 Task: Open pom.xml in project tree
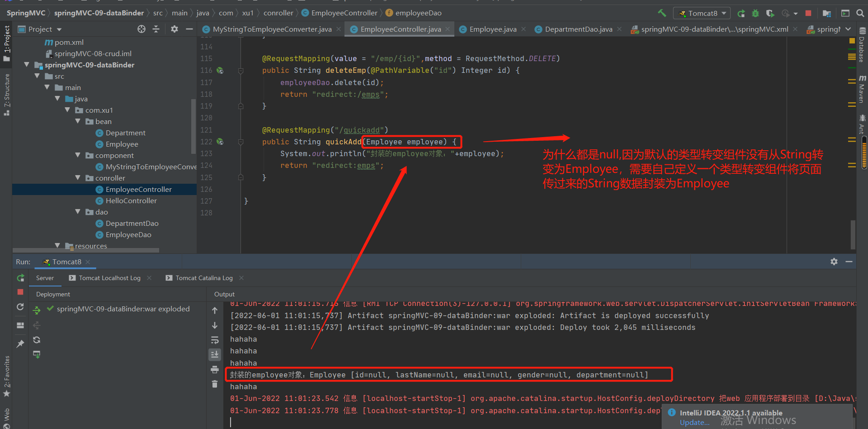coord(69,42)
